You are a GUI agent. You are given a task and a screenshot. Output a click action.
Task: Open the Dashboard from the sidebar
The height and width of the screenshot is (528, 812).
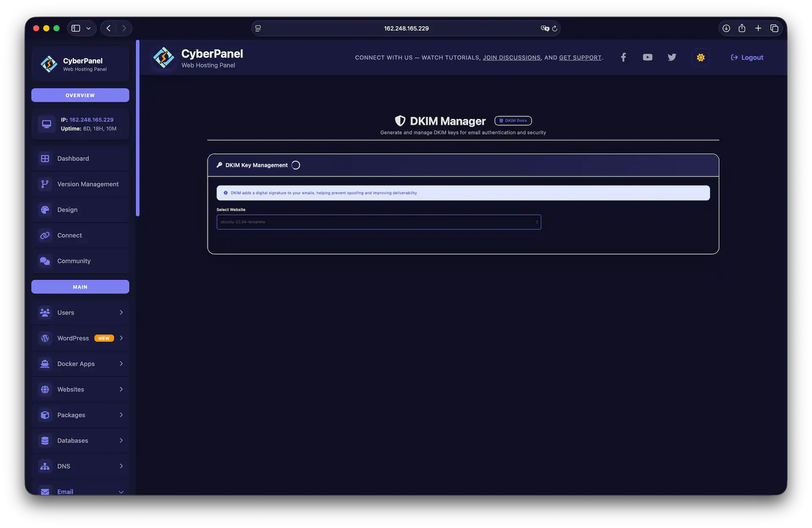coord(73,158)
